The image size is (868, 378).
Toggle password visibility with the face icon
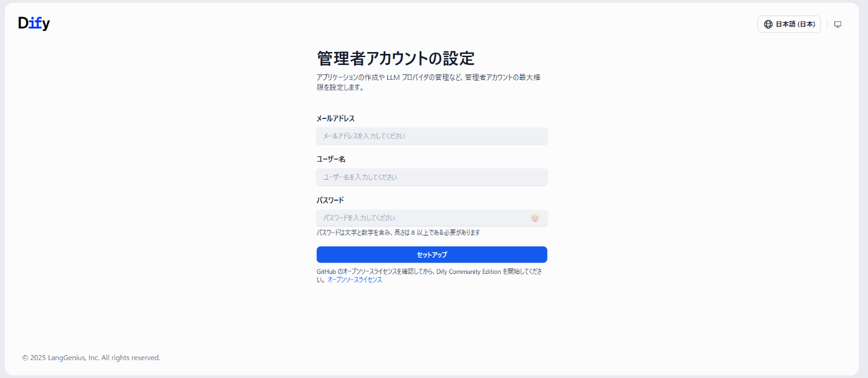click(535, 218)
